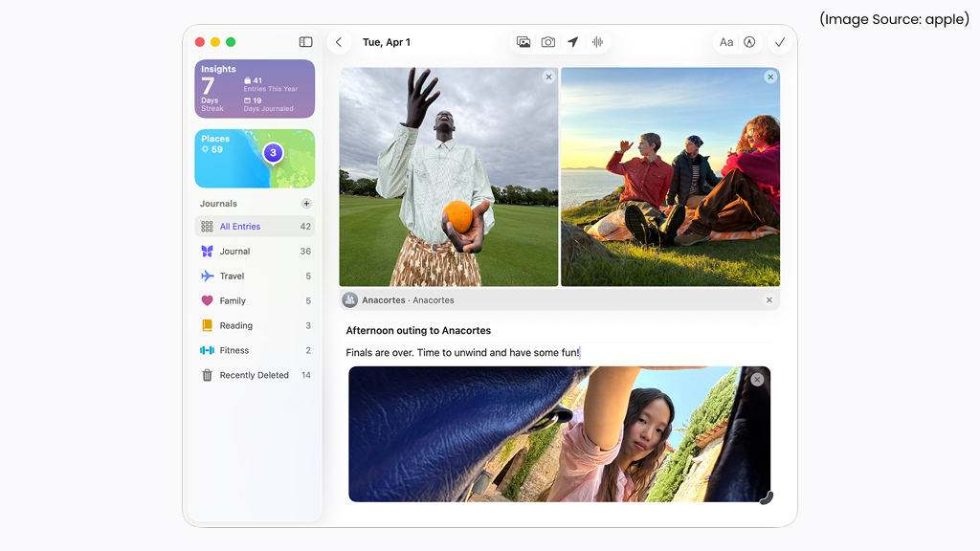Start an audio recording with the waveform icon

click(x=597, y=42)
